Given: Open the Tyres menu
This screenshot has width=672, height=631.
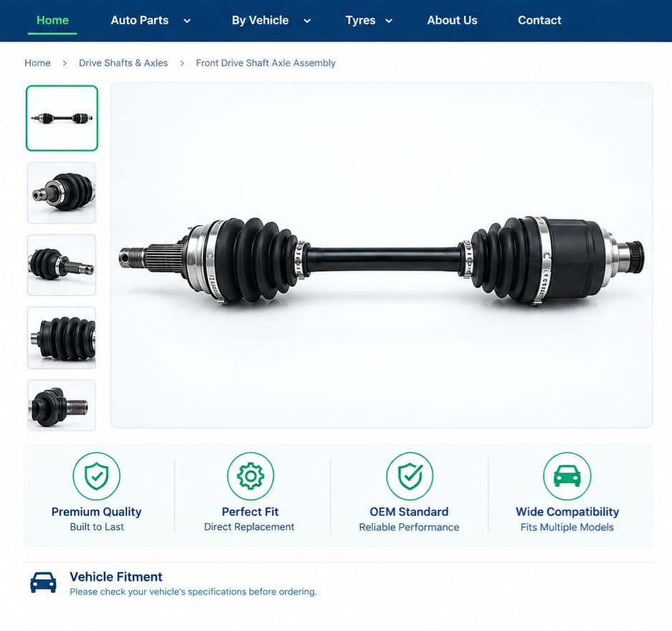Looking at the screenshot, I should (361, 20).
